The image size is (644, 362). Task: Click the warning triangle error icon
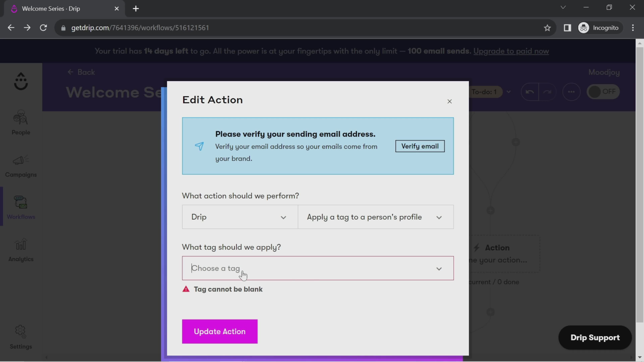click(186, 289)
